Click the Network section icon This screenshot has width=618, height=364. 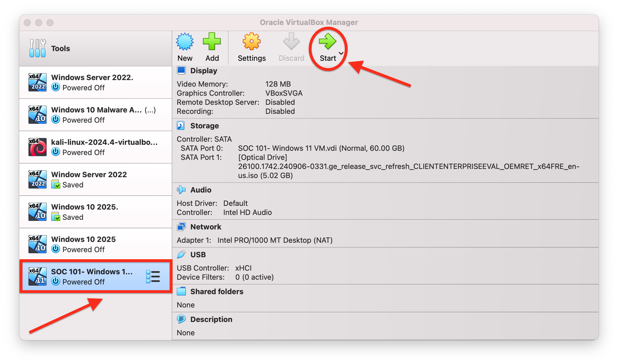point(181,227)
